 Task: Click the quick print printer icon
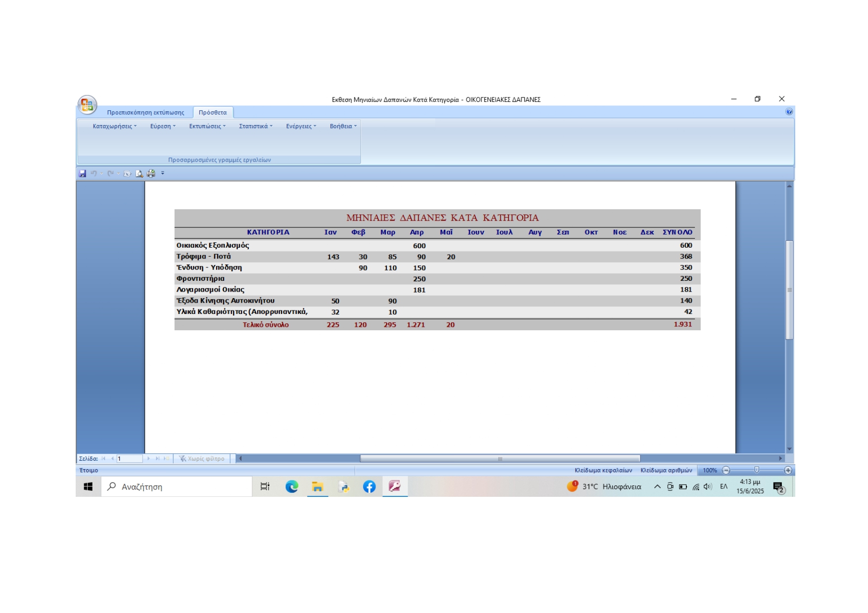(x=151, y=174)
